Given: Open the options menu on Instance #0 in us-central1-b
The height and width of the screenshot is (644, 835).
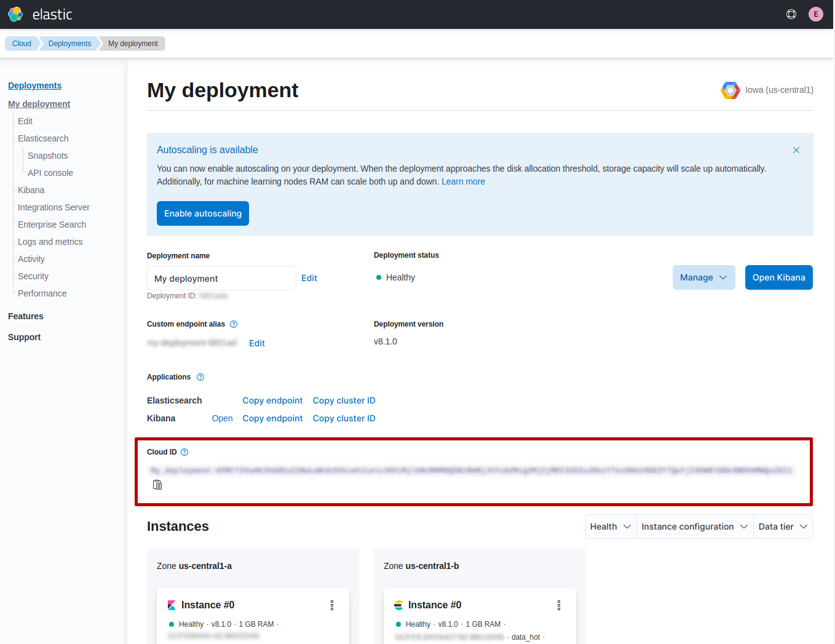Looking at the screenshot, I should tap(559, 605).
